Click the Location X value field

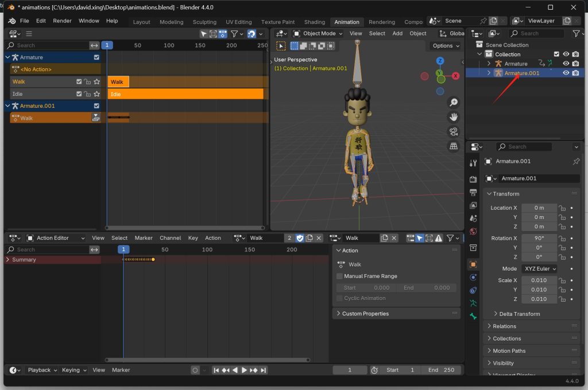pos(539,208)
